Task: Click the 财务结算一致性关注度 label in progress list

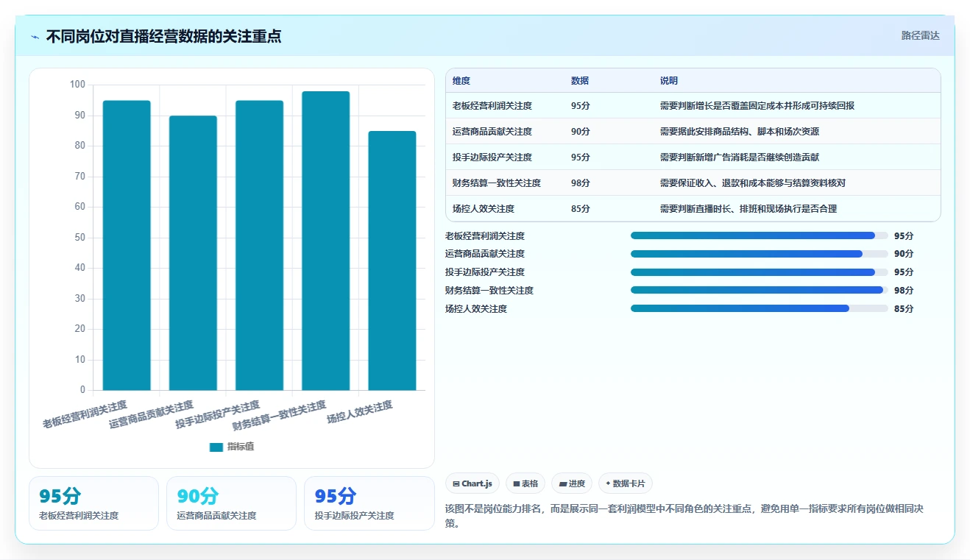Action: coord(489,291)
